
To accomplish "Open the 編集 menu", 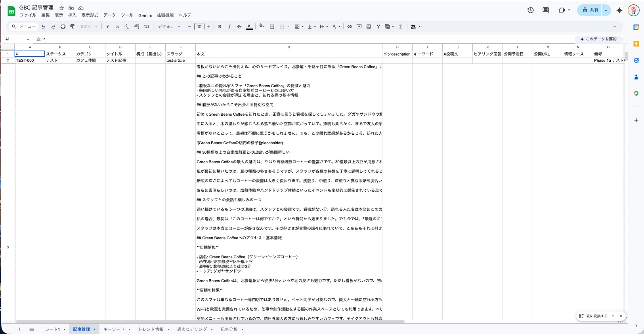I will point(46,15).
